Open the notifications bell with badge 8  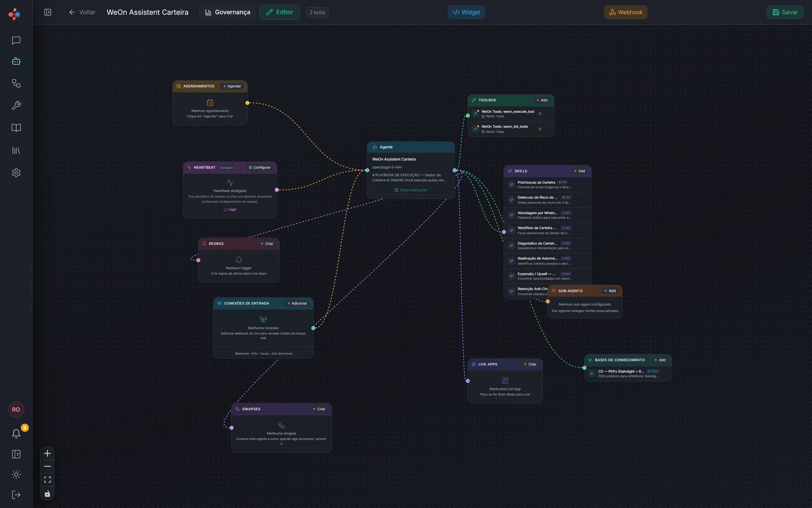pyautogui.click(x=16, y=433)
